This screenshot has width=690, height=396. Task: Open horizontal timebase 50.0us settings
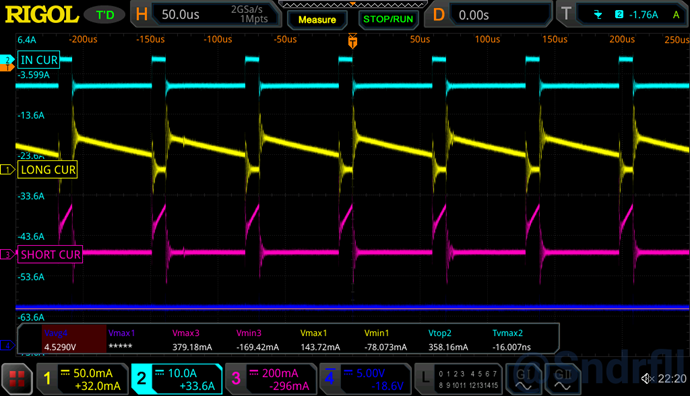click(x=206, y=15)
